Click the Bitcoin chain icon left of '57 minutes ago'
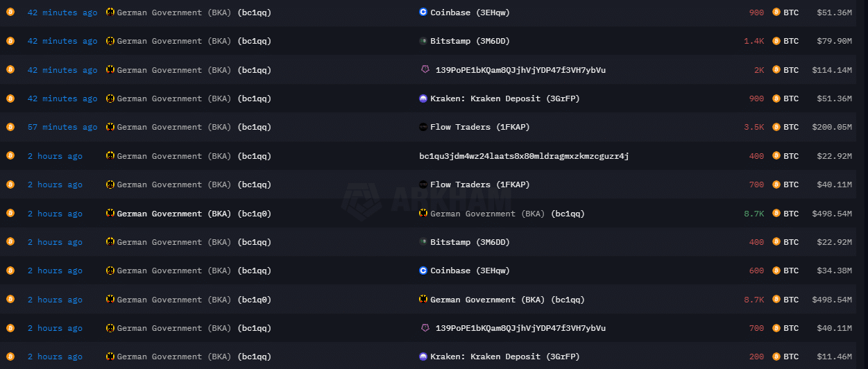868x369 pixels. click(x=10, y=127)
